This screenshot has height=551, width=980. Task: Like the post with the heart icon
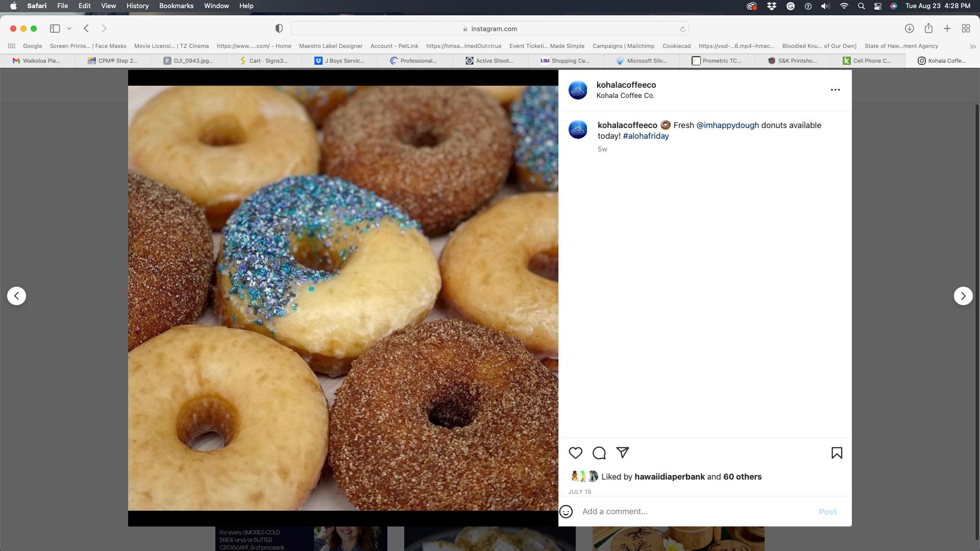point(575,453)
